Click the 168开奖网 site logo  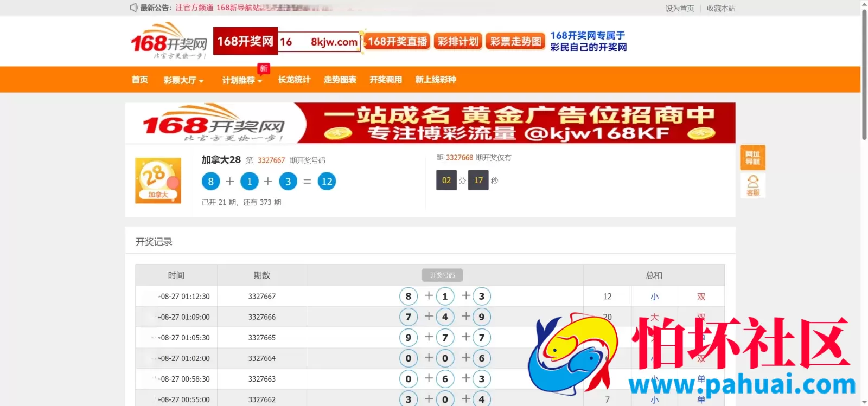tap(169, 41)
